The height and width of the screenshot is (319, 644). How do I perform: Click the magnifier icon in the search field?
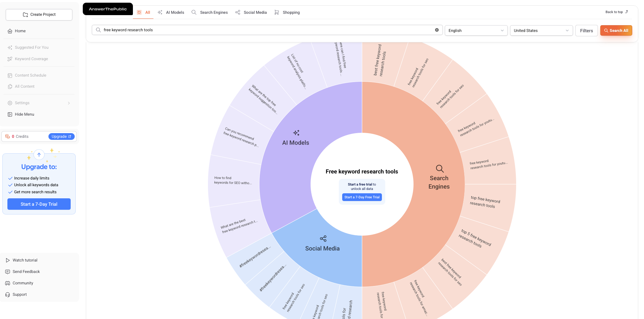[x=98, y=30]
